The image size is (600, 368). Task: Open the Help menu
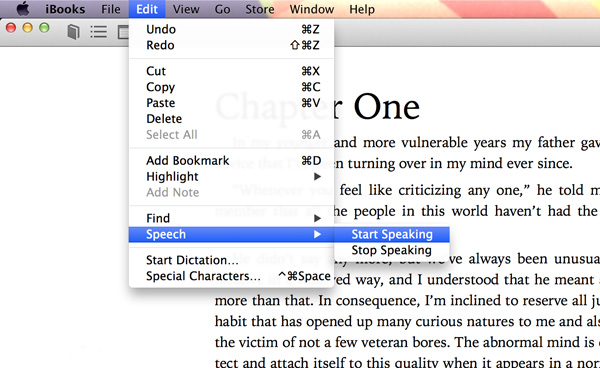coord(362,9)
